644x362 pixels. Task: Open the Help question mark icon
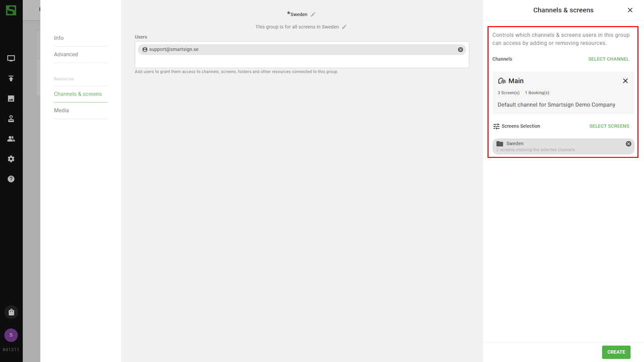point(11,179)
